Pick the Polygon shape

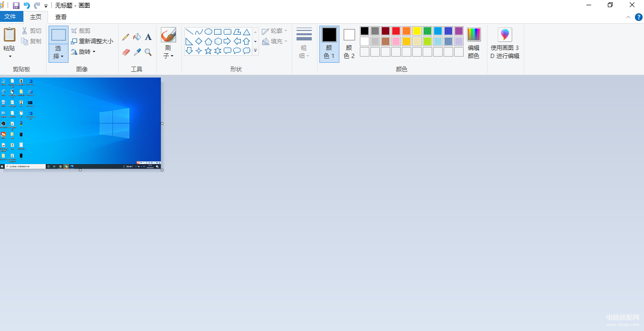tap(237, 32)
